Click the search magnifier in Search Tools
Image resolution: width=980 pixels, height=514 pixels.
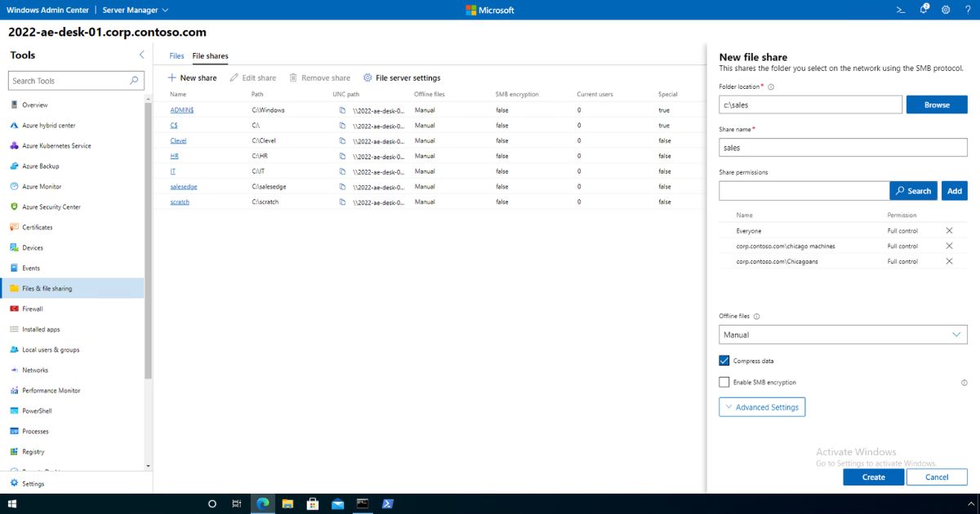tap(134, 81)
